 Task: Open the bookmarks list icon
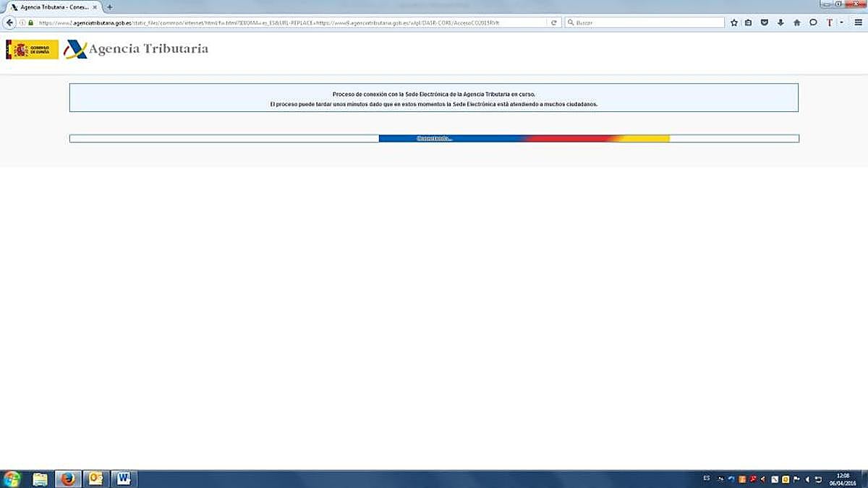coord(749,22)
